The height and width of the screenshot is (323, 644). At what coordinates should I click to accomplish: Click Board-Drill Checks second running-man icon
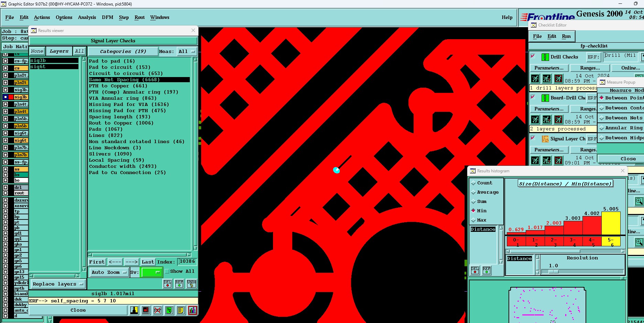(x=547, y=119)
